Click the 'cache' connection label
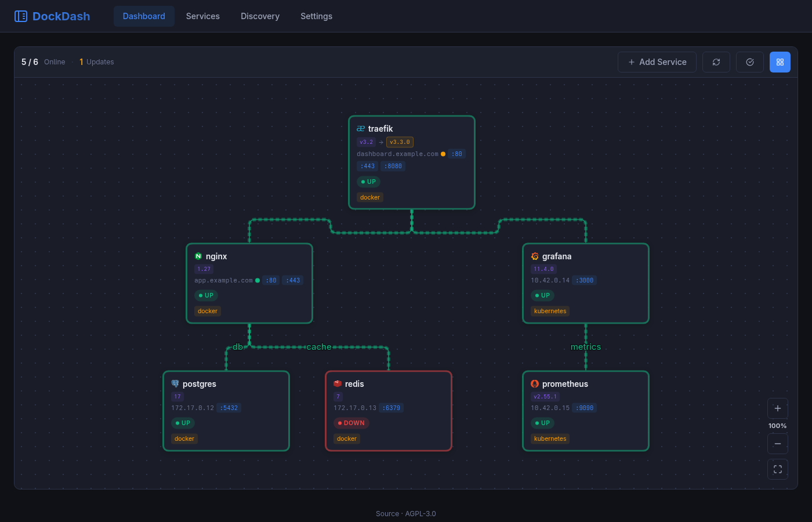 click(x=319, y=347)
